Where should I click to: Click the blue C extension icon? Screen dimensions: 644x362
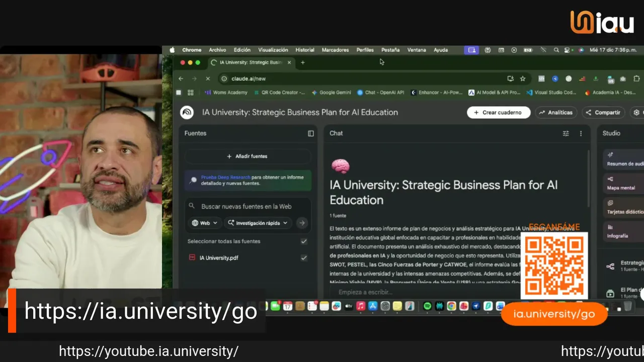[x=555, y=78]
